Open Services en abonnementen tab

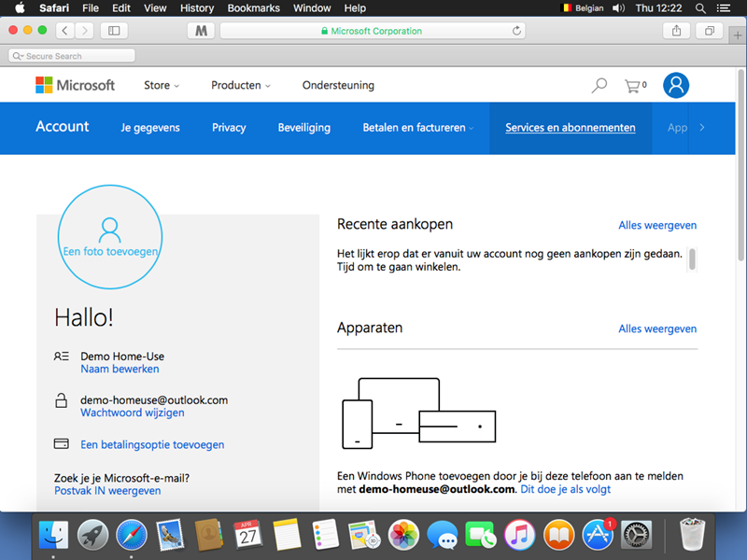pos(571,128)
